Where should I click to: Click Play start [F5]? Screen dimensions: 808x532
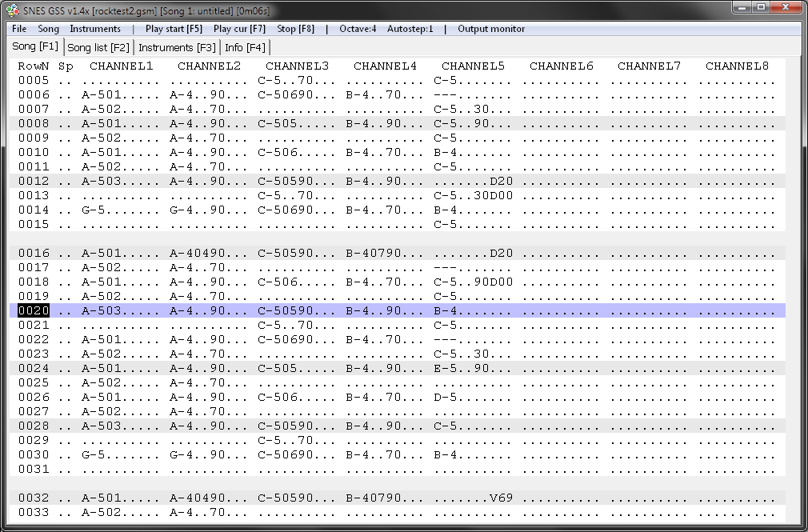[174, 29]
